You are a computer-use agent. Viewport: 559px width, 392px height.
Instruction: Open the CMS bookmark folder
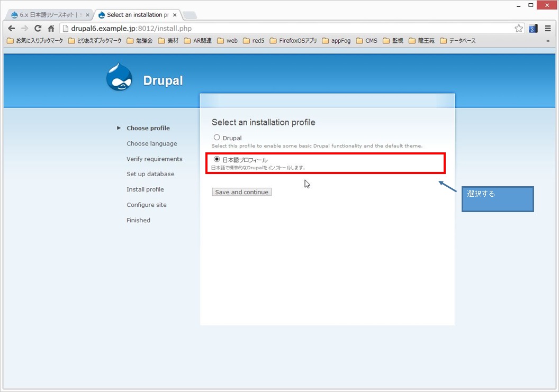pos(367,41)
